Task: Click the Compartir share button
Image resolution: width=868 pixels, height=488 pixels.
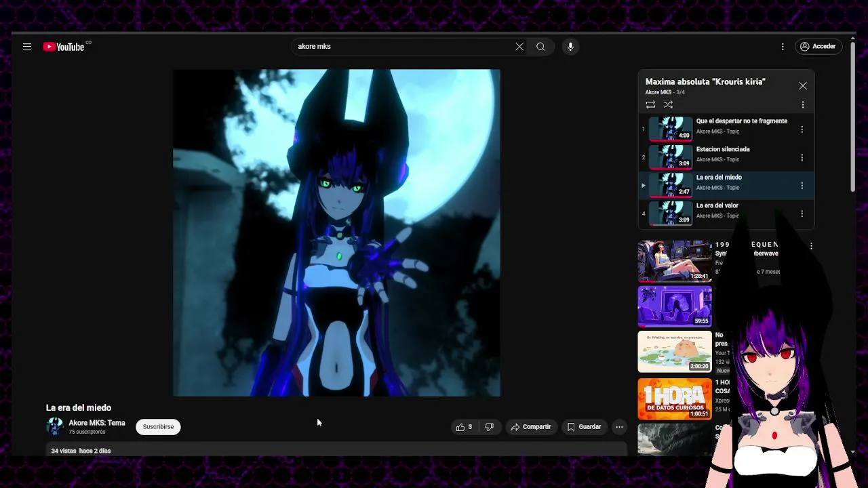Action: (x=531, y=427)
